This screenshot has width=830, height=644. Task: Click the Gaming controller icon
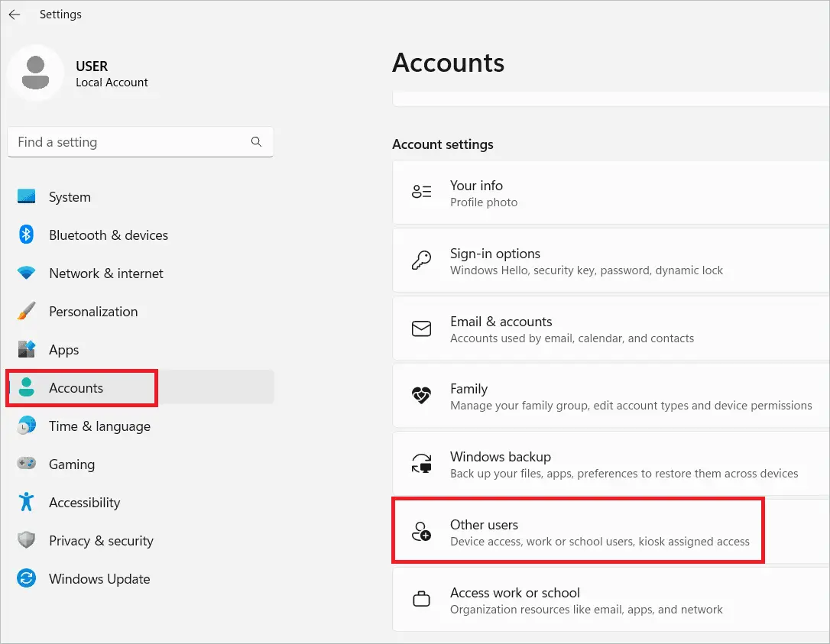pyautogui.click(x=27, y=464)
